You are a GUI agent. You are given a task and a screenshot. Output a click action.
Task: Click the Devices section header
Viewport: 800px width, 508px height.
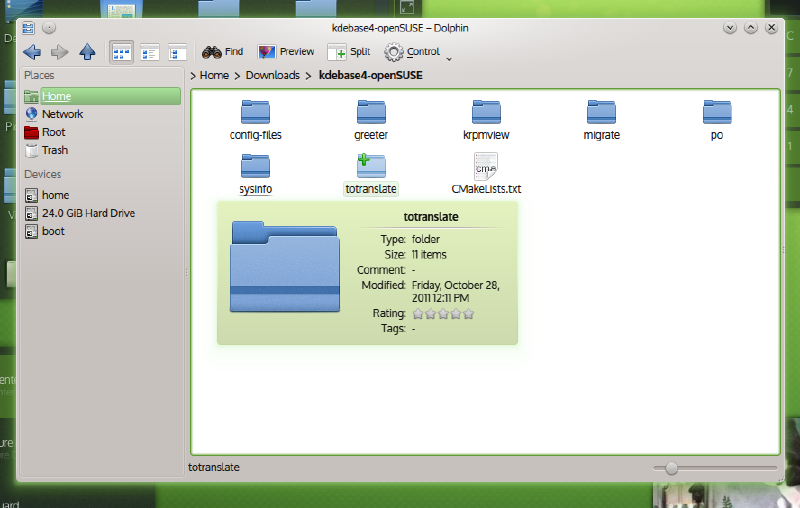[x=43, y=174]
